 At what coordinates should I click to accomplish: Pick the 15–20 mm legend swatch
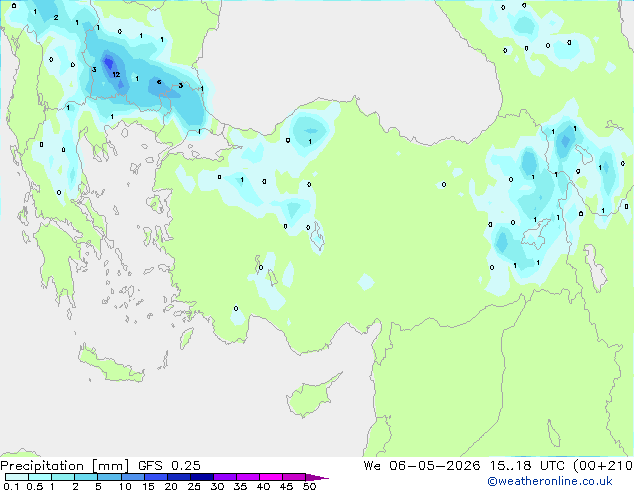[156, 477]
